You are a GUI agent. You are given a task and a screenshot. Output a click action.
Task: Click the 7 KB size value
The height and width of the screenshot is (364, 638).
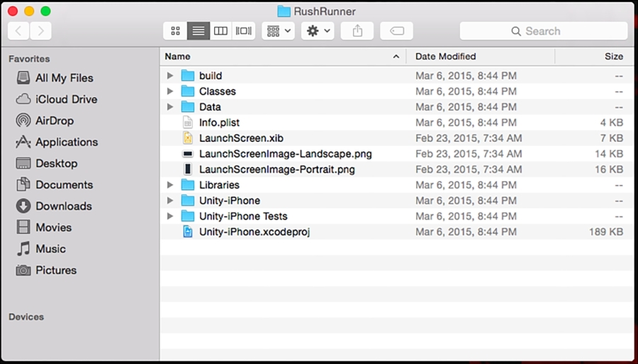tap(612, 138)
